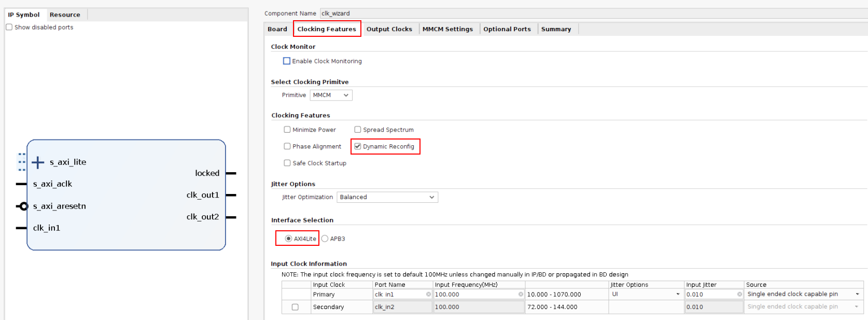Uncheck the Dynamic Reconfig checkbox
The width and height of the screenshot is (868, 320).
pos(358,146)
